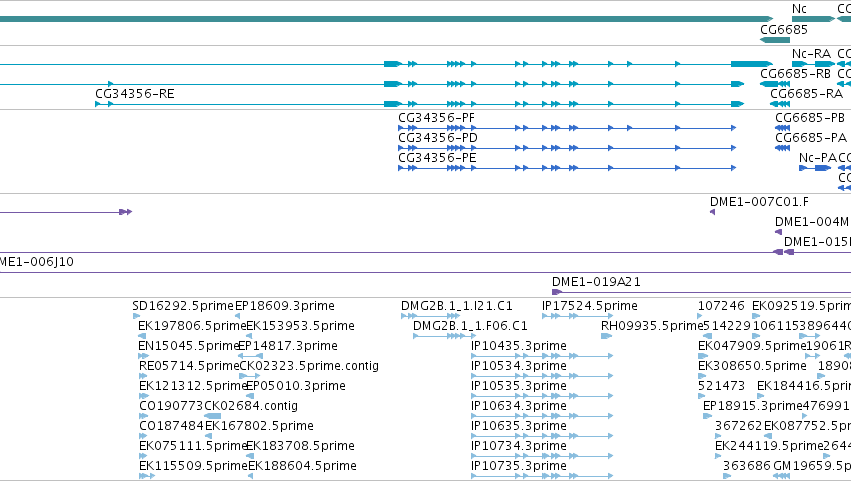Select IP10734.3prime EST
Screen dimensions: 851x481
point(519,446)
